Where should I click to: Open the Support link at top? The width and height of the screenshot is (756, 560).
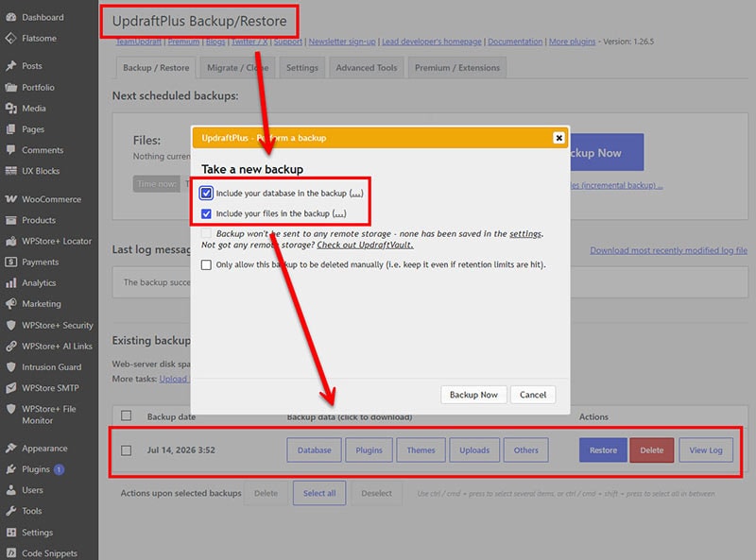288,42
